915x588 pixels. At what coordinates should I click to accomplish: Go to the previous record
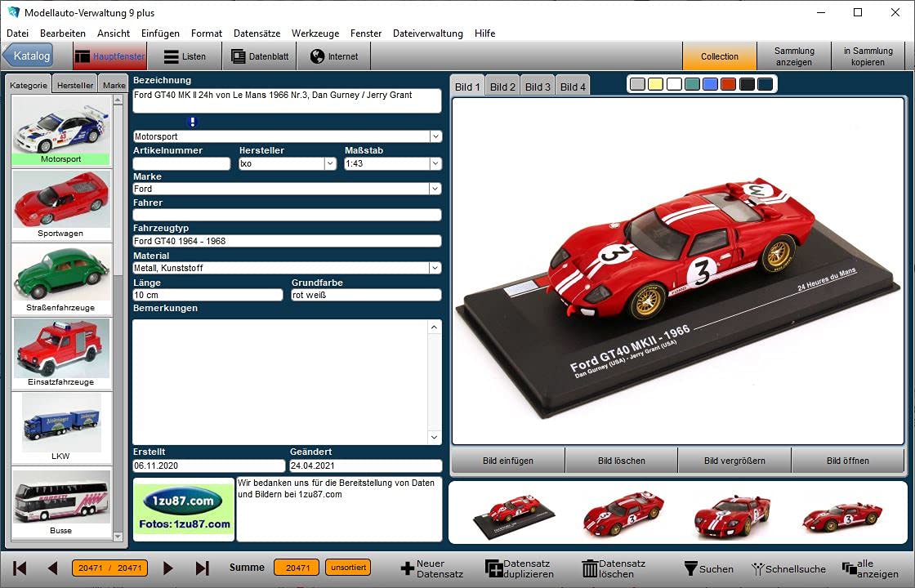click(52, 568)
